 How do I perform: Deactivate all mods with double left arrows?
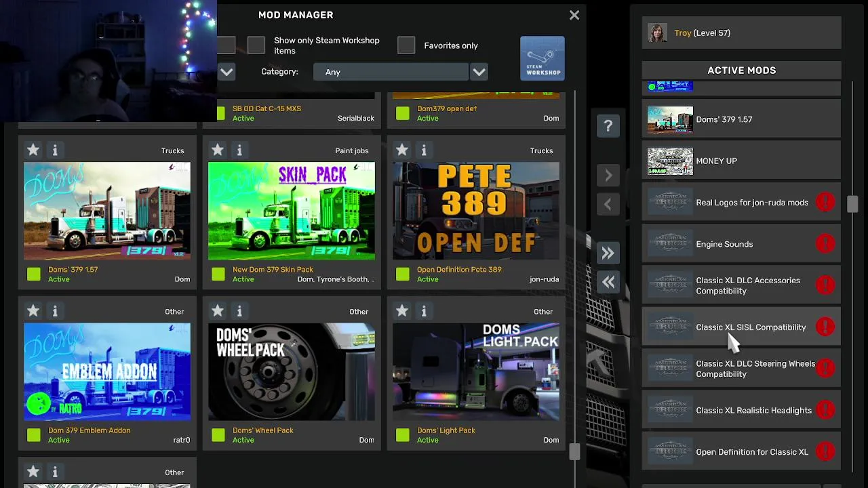coord(608,283)
